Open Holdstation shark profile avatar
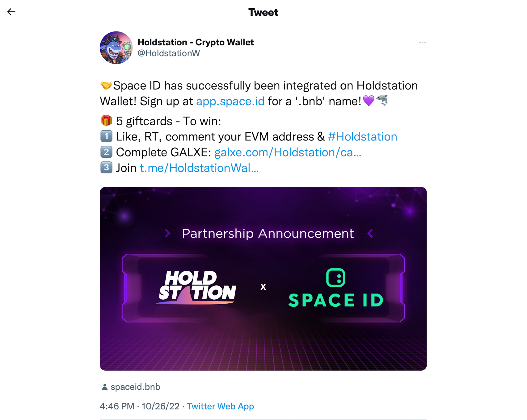This screenshot has height=420, width=527. (116, 48)
